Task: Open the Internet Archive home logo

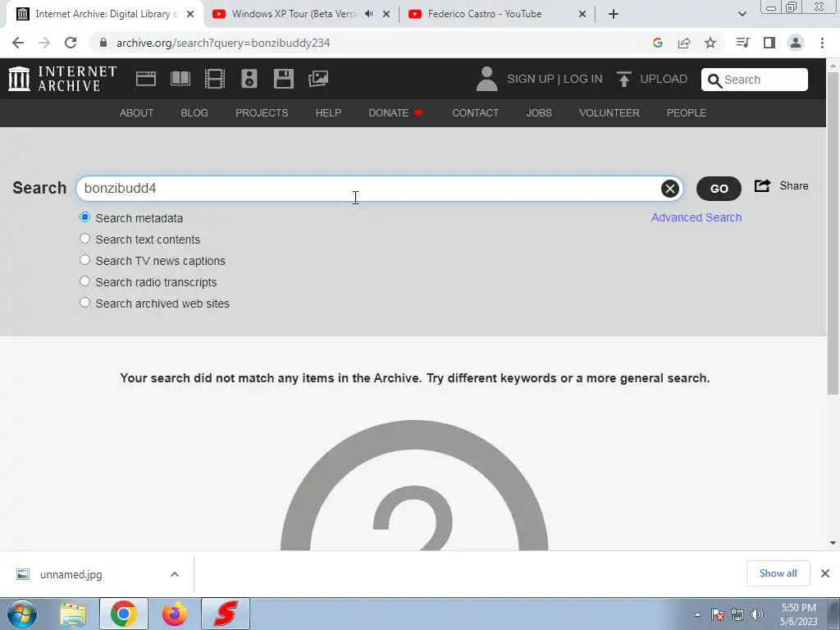Action: click(62, 79)
